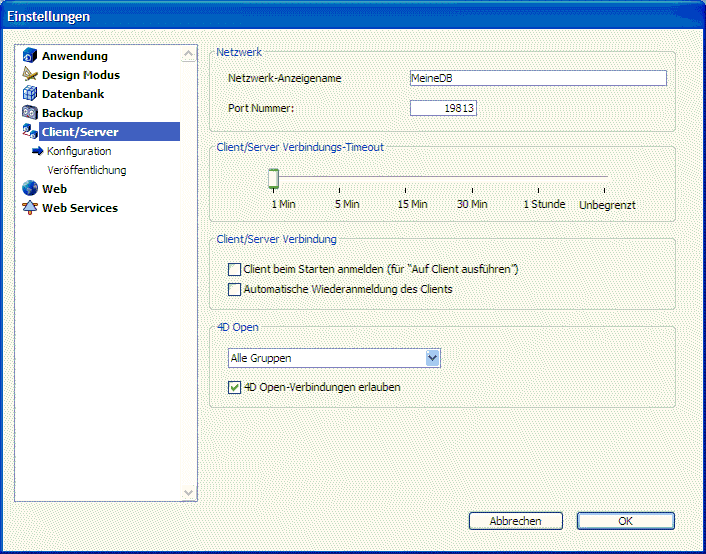This screenshot has height=554, width=706.
Task: Open the Alle Gruppen dropdown
Action: pyautogui.click(x=432, y=358)
